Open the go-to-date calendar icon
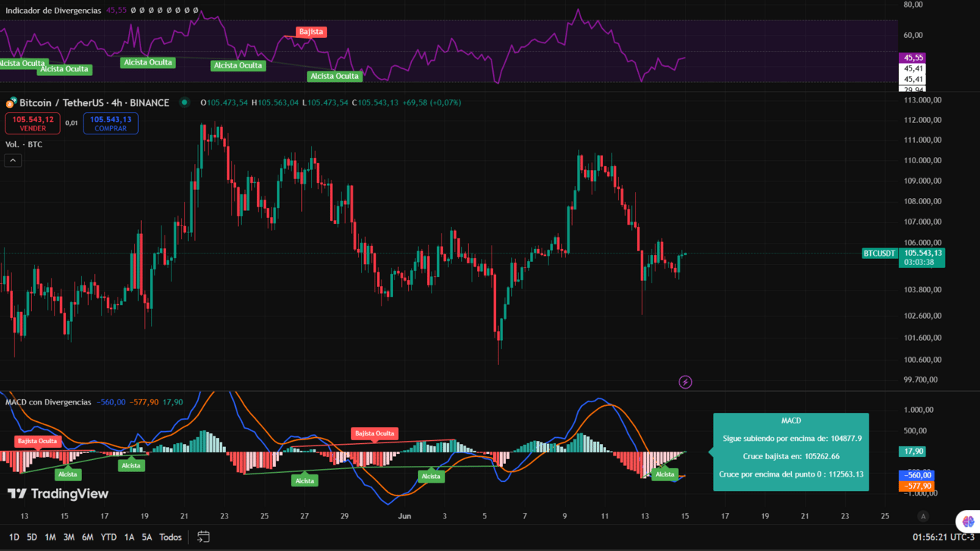The height and width of the screenshot is (551, 980). (203, 537)
